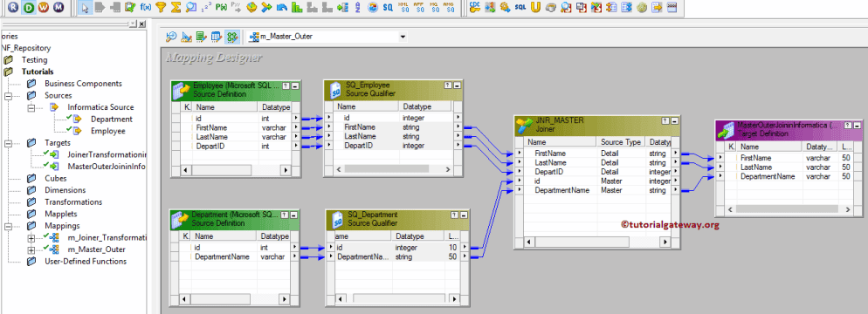Viewport: 868px width, 314px height.
Task: Select the arrow pointer tool in toolbar
Action: coord(85,8)
